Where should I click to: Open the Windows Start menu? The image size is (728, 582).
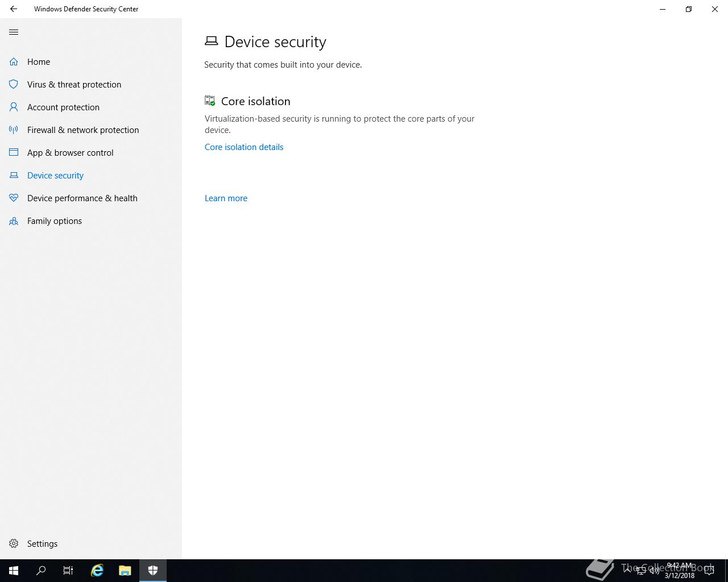pos(14,571)
